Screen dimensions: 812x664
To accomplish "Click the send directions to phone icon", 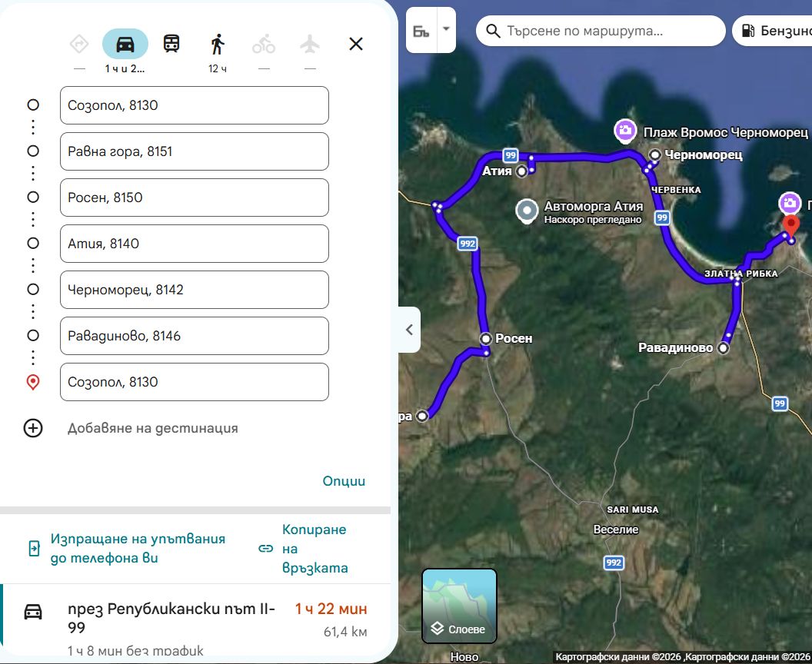I will [34, 548].
